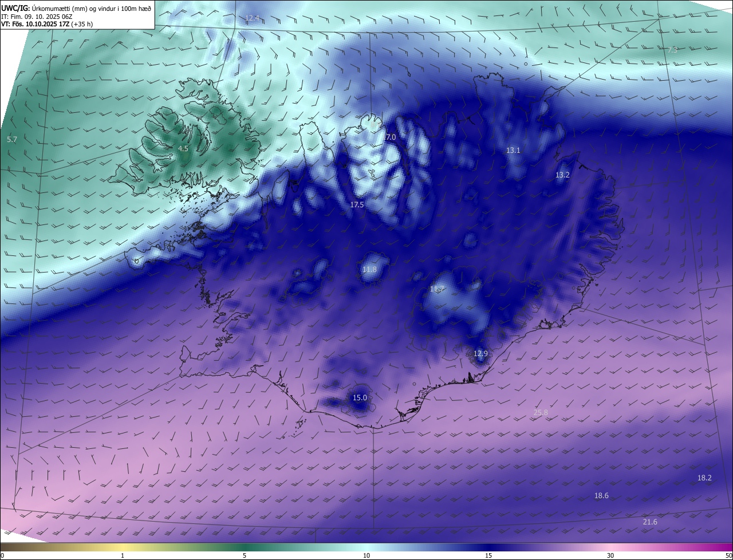Click the 18.2 value label on the map
The image size is (733, 560).
(704, 478)
